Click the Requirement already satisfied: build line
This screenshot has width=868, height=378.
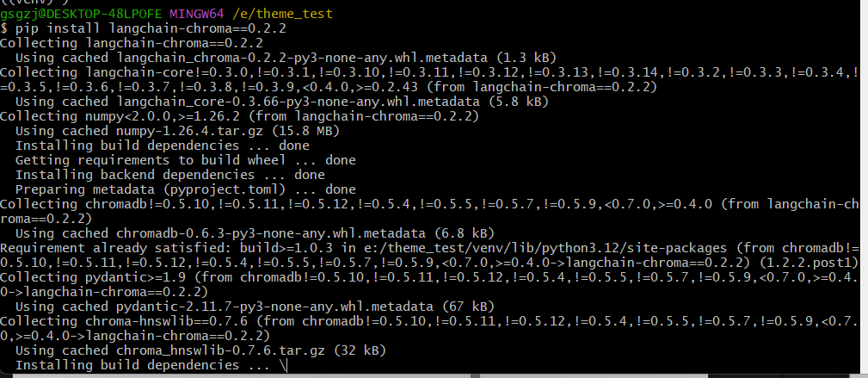[429, 255]
